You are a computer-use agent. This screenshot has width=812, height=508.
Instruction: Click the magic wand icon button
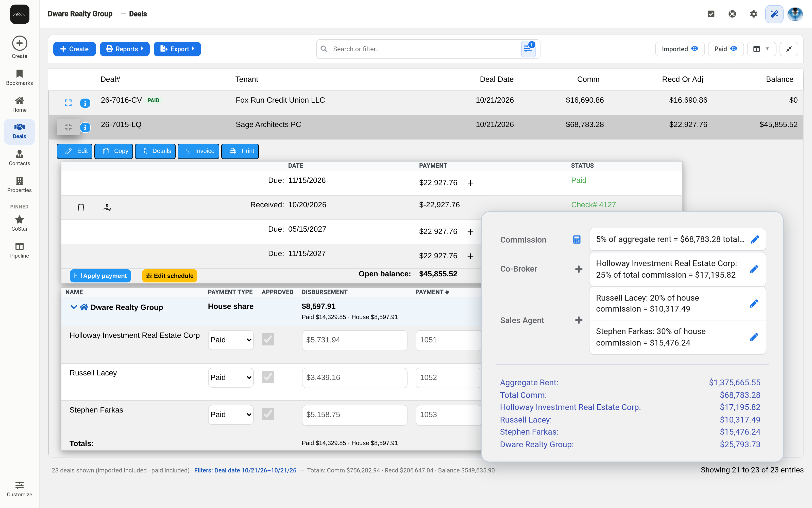click(774, 14)
